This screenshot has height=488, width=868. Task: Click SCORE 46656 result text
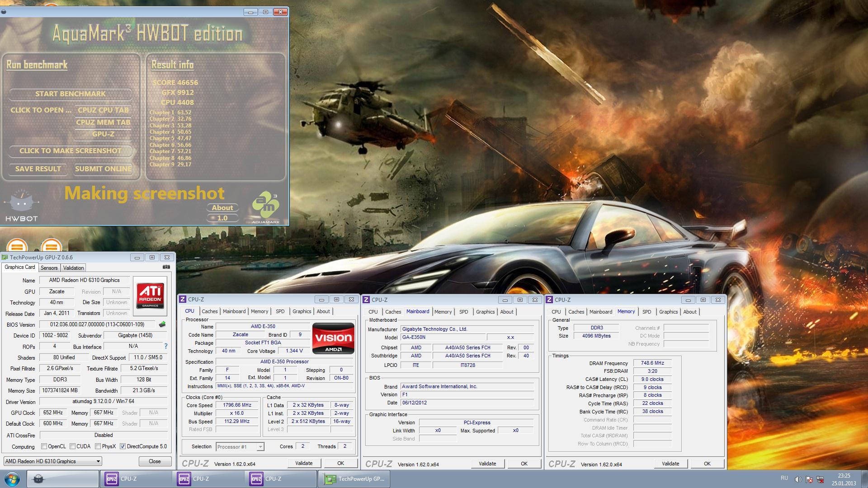point(175,83)
